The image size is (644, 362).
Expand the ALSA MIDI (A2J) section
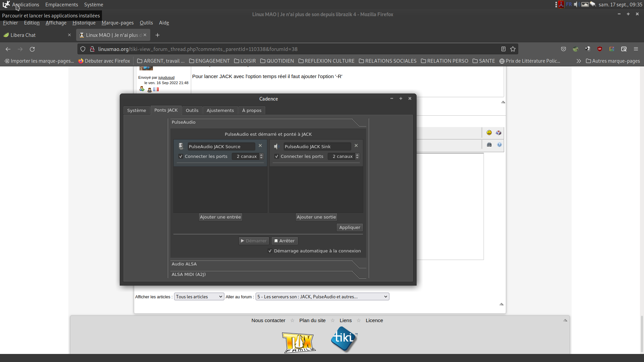pyautogui.click(x=189, y=275)
